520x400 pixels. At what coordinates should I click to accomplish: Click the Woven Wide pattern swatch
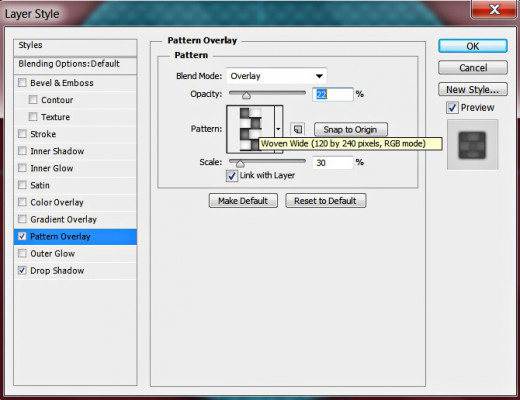point(251,129)
